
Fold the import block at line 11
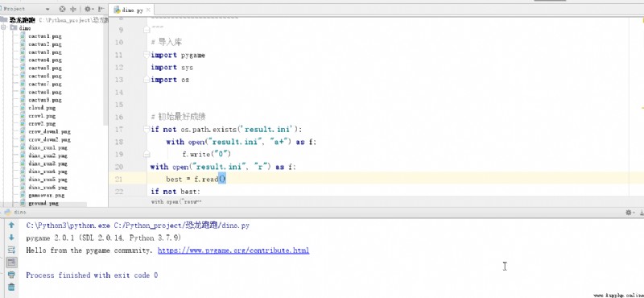pyautogui.click(x=147, y=55)
